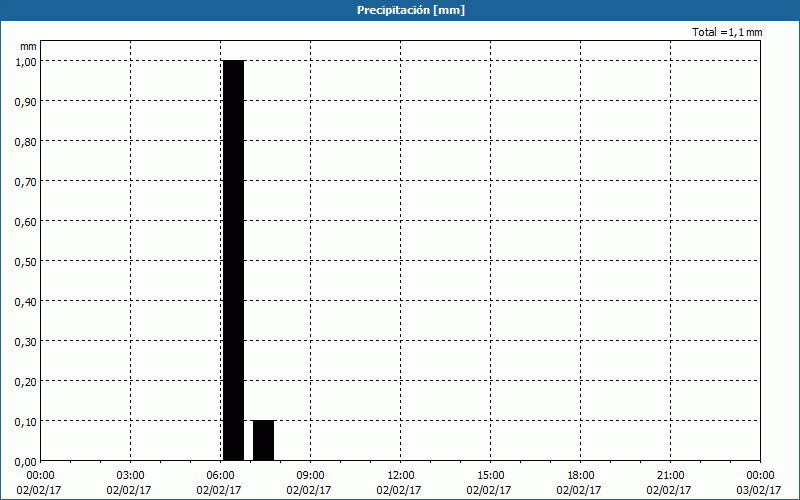Click the 0,50 y-axis value
The width and height of the screenshot is (800, 500).
(x=26, y=261)
